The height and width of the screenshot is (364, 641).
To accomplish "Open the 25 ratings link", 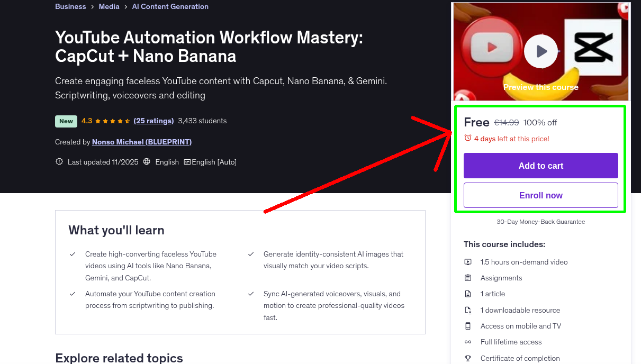I will (x=154, y=121).
